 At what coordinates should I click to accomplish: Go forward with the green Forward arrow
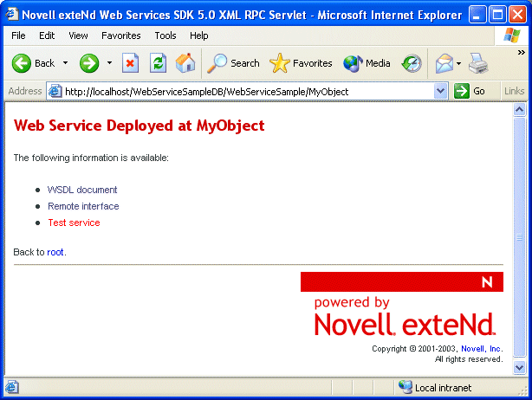point(89,63)
